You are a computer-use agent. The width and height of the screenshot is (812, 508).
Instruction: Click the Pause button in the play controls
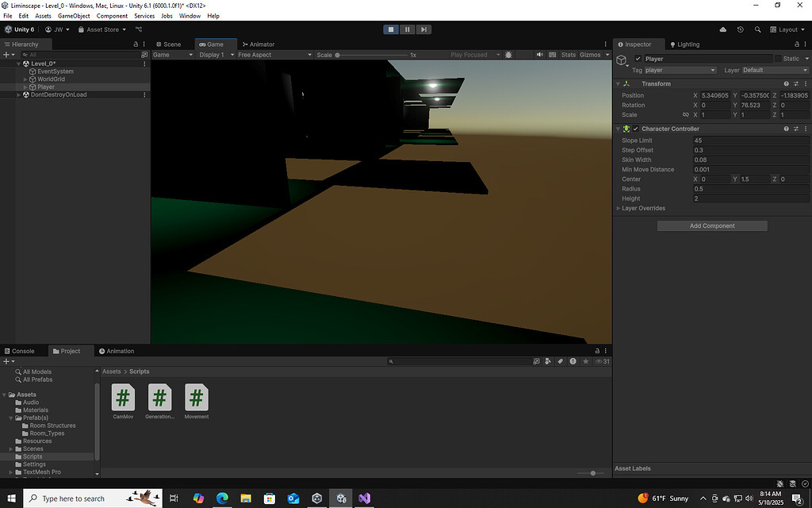(x=407, y=29)
